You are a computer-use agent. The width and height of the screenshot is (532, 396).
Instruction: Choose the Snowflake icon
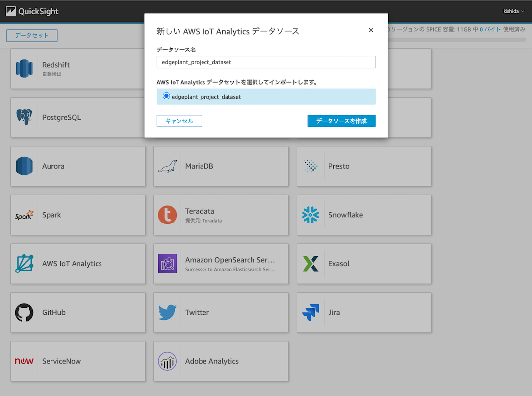point(310,215)
